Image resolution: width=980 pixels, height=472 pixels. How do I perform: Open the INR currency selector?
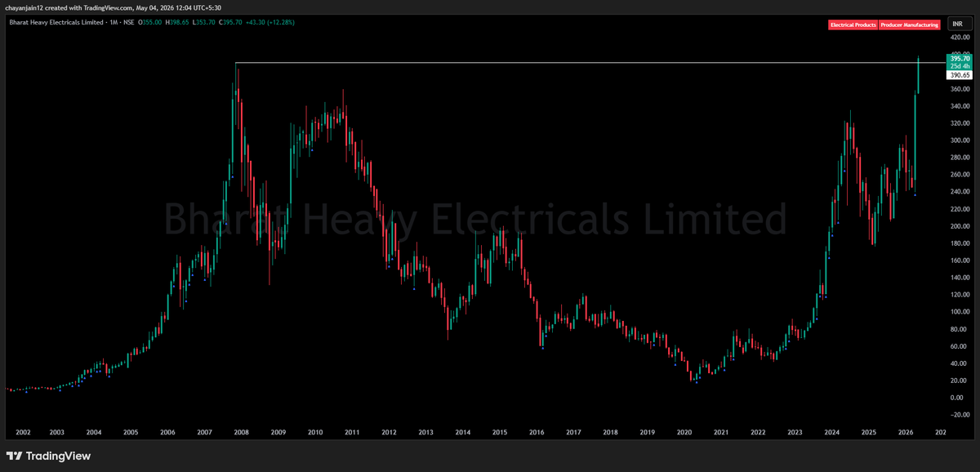(x=959, y=25)
